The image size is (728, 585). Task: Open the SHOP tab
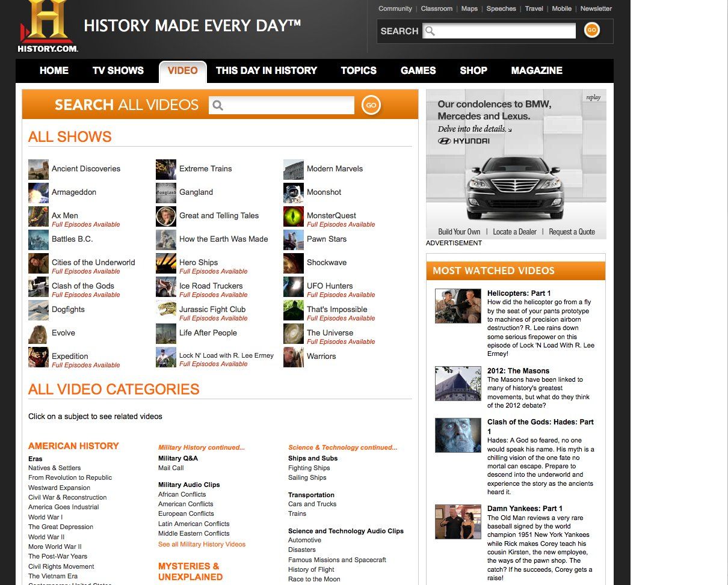pos(474,70)
